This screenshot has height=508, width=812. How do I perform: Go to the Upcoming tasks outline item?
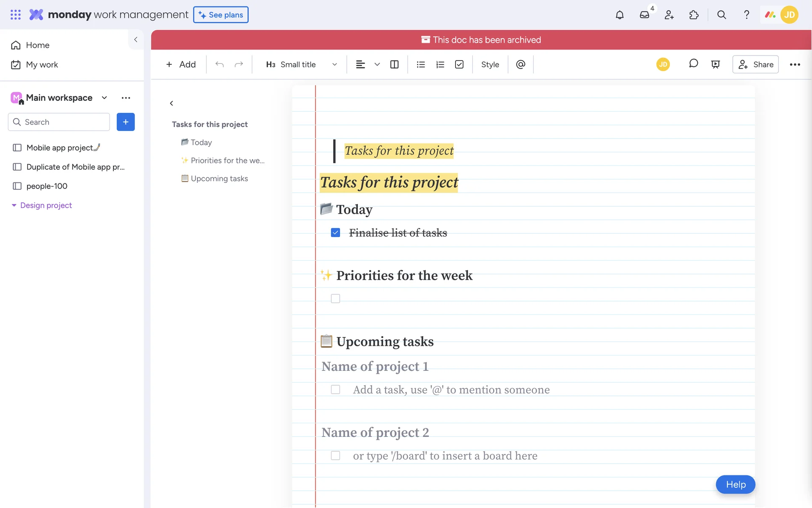pyautogui.click(x=219, y=179)
